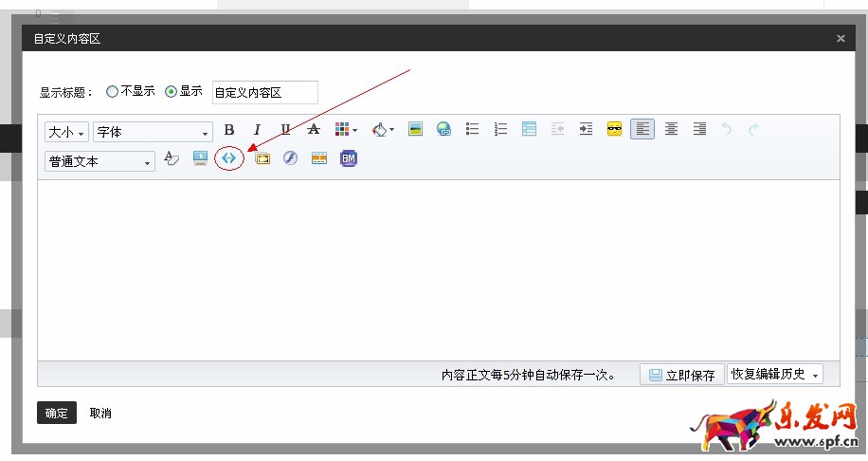Insert Flash content

291,158
